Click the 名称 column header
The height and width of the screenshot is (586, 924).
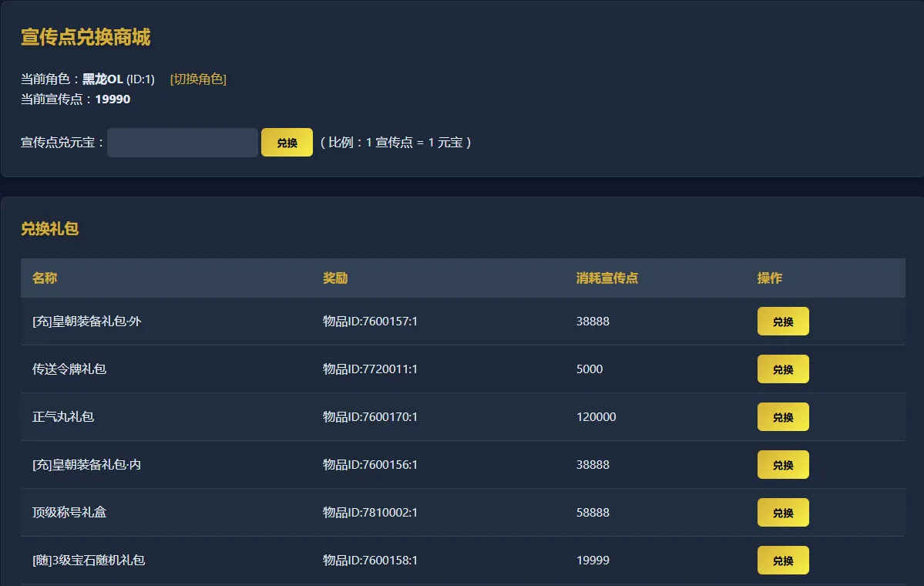pos(45,278)
